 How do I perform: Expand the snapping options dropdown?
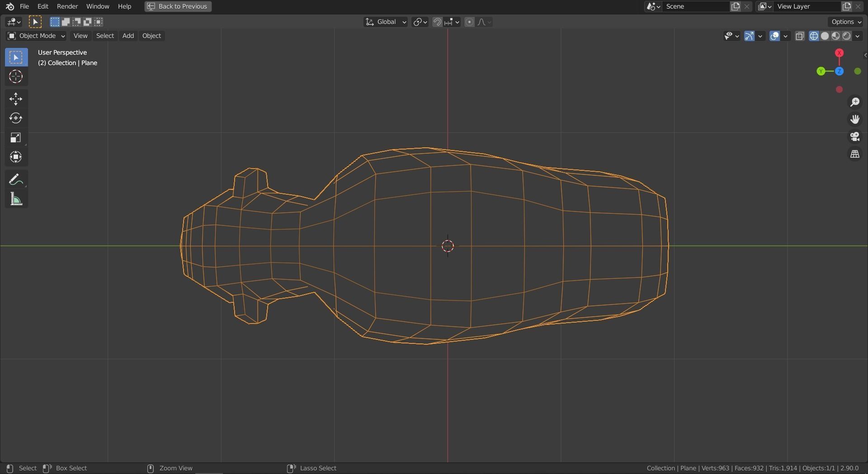tap(452, 22)
